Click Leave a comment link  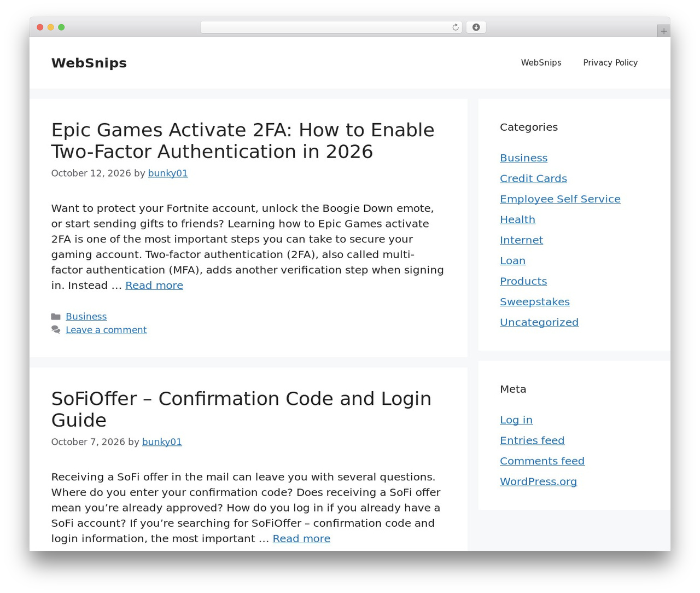click(106, 330)
